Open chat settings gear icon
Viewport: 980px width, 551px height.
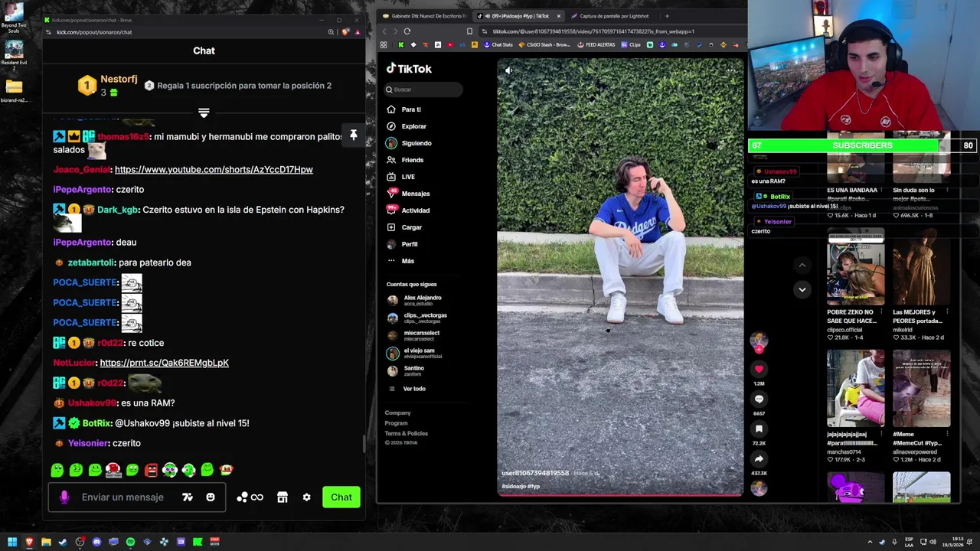pos(307,497)
